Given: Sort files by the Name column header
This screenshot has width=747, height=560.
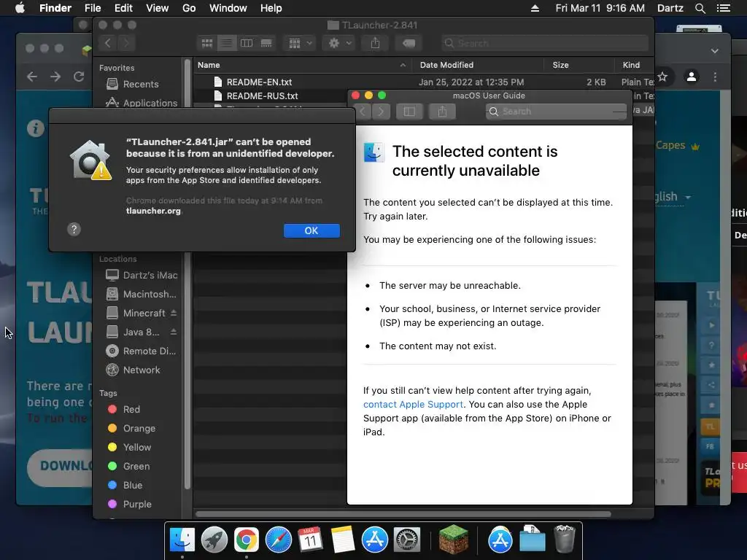Looking at the screenshot, I should [x=301, y=65].
